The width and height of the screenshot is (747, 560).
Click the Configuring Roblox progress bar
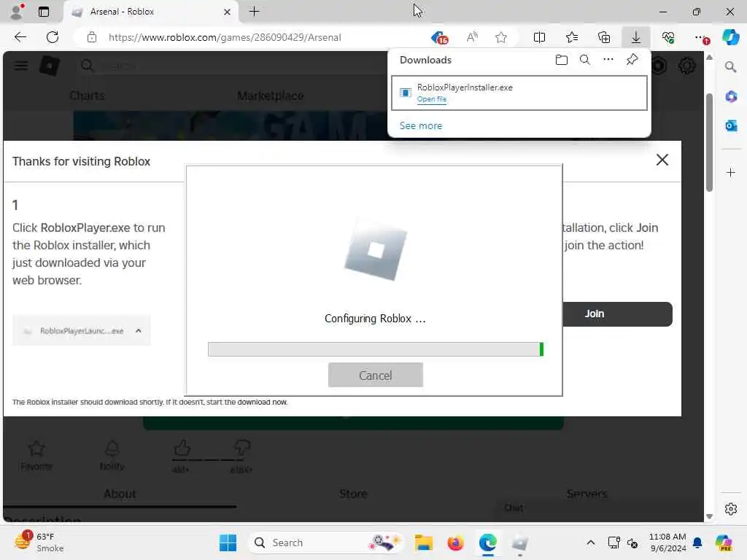pos(376,349)
